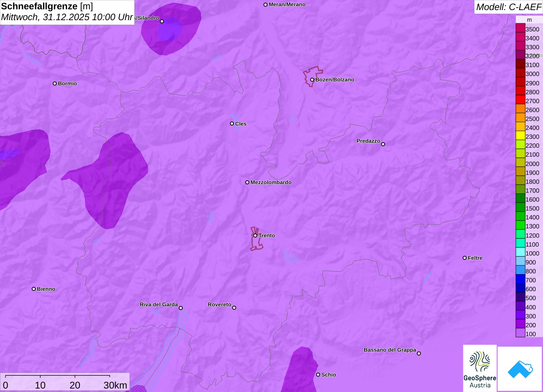The image size is (543, 392).
Task: Click the "Modell: C-LAEF" label
Action: click(x=508, y=7)
